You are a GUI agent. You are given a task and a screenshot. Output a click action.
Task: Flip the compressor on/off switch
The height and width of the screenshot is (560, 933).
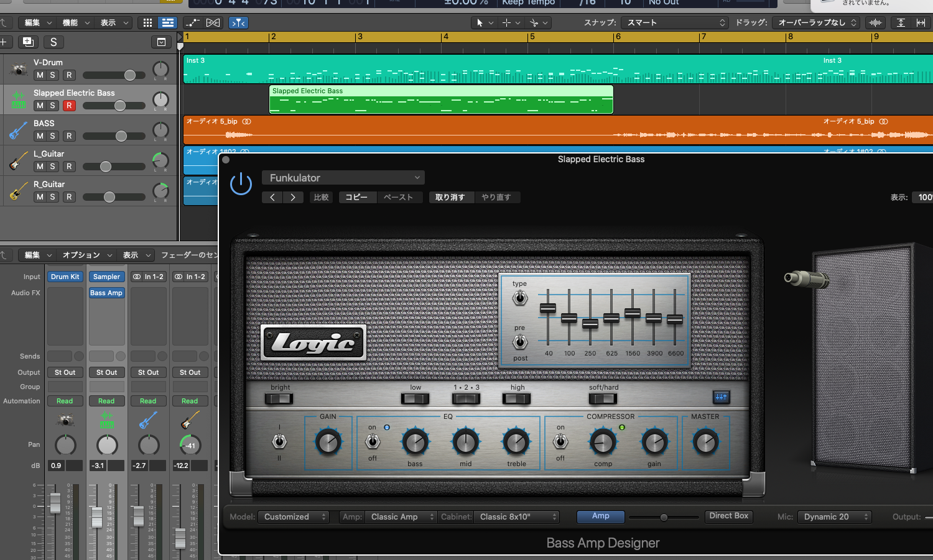[560, 442]
